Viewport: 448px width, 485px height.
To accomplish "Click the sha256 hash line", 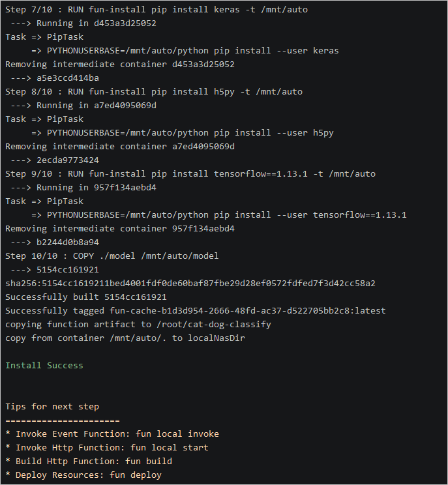I will click(190, 284).
